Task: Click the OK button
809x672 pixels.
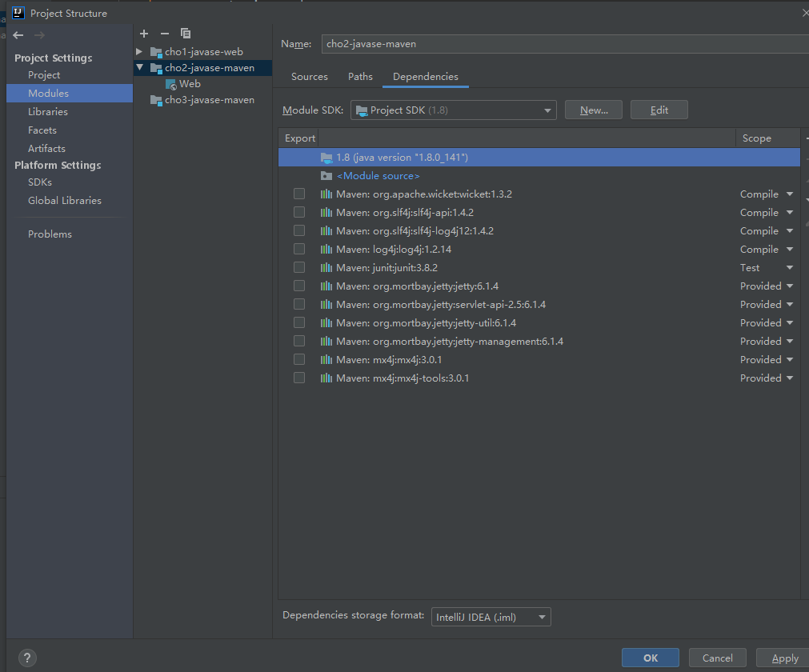Action: [650, 658]
